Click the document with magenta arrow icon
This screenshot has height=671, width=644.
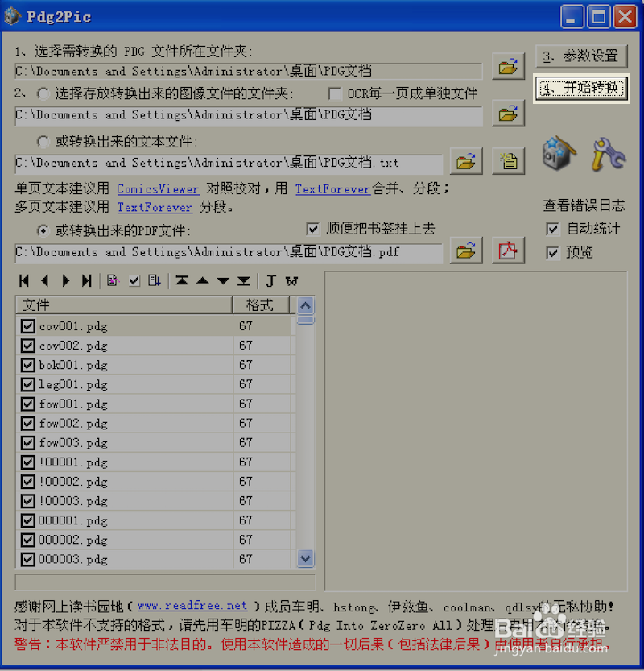[113, 280]
